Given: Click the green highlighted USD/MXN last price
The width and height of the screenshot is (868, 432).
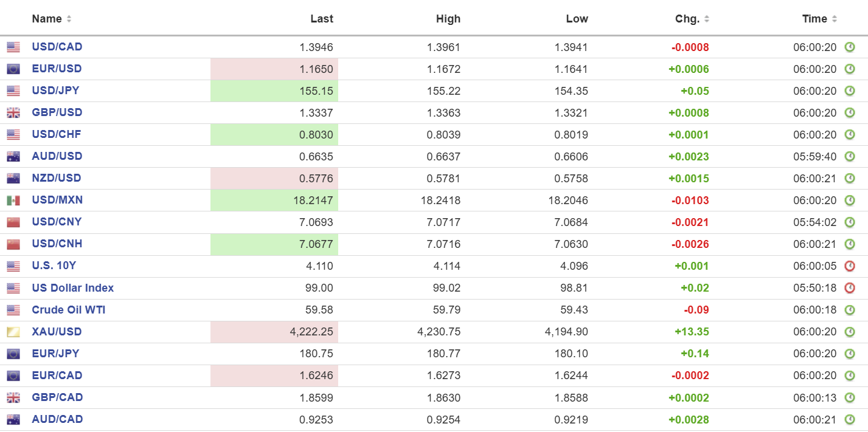Looking at the screenshot, I should [x=316, y=201].
